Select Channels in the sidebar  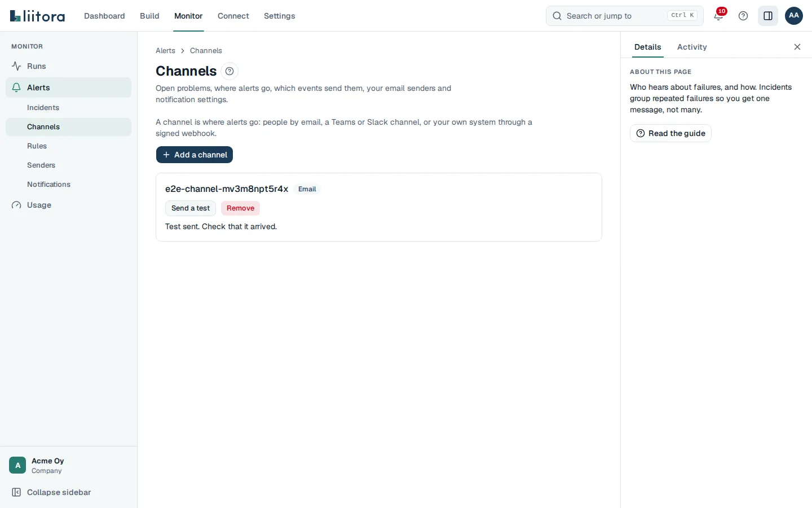click(68, 127)
